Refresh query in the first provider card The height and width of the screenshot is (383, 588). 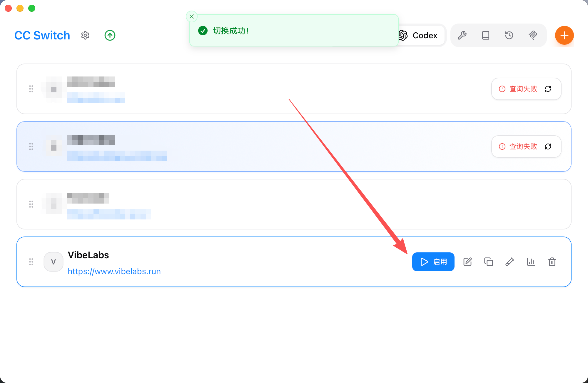pyautogui.click(x=548, y=89)
